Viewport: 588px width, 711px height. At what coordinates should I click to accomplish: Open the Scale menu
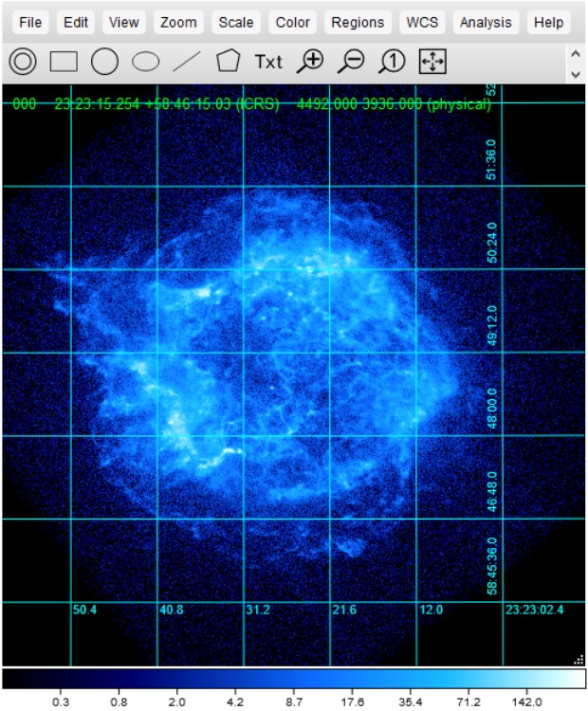(237, 22)
